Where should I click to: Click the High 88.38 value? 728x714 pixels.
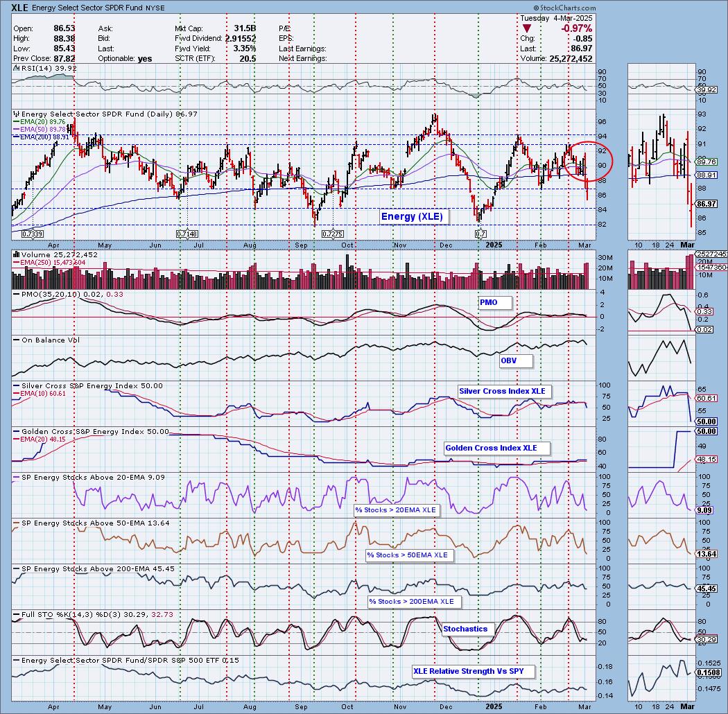pyautogui.click(x=64, y=39)
